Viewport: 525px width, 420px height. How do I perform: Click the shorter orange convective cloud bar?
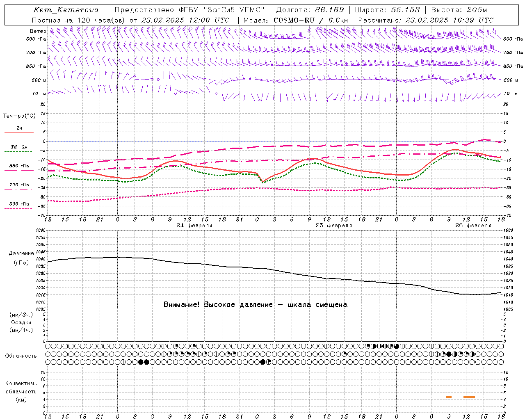coord(449,397)
